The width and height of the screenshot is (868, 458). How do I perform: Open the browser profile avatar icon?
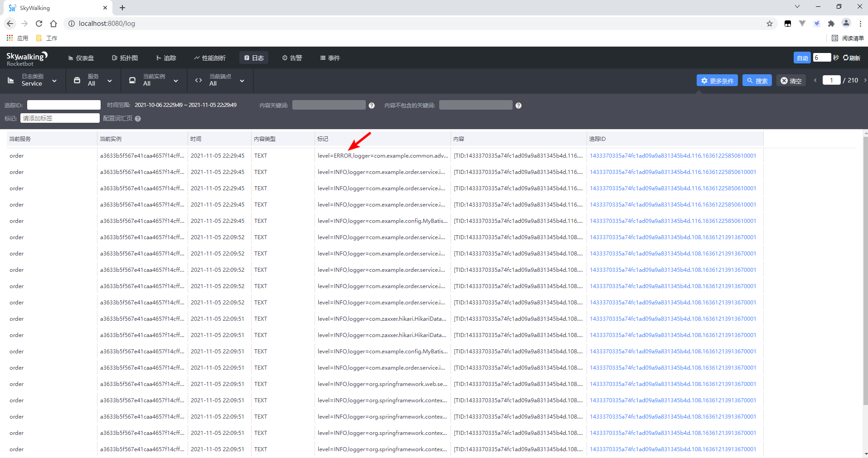[846, 23]
